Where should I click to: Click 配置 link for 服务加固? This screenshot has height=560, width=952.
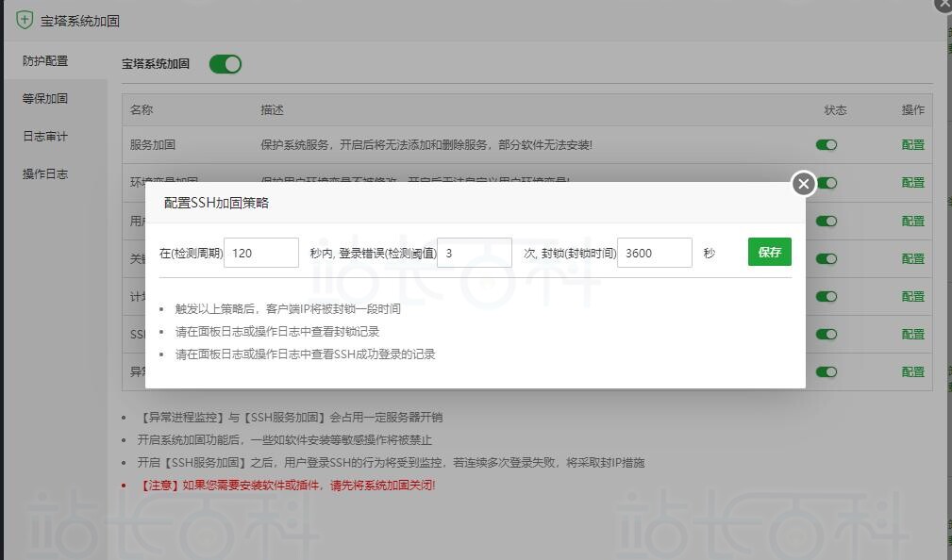pyautogui.click(x=912, y=145)
